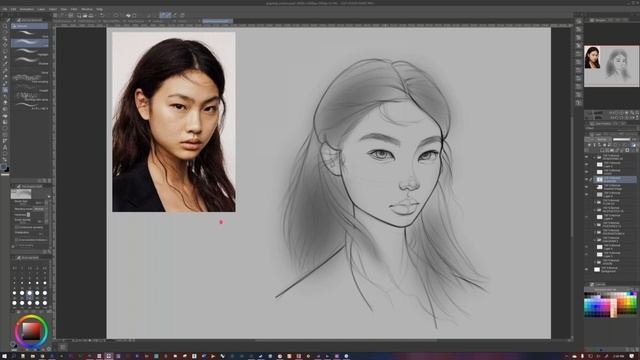Click the Navigator canvas preview thumbnail

coord(611,65)
